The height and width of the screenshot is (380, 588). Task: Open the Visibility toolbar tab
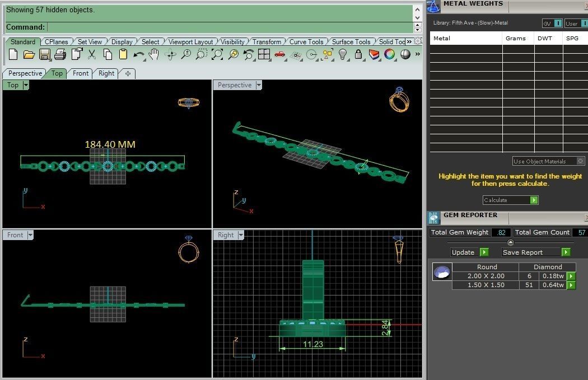coord(232,42)
